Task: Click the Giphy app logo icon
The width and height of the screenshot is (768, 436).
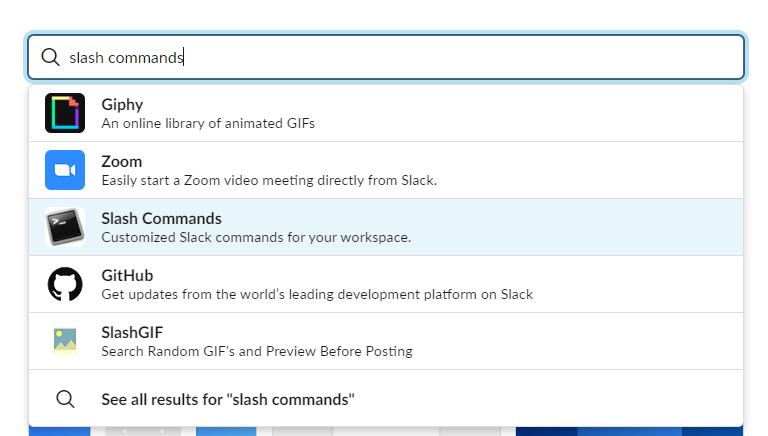Action: pos(65,113)
